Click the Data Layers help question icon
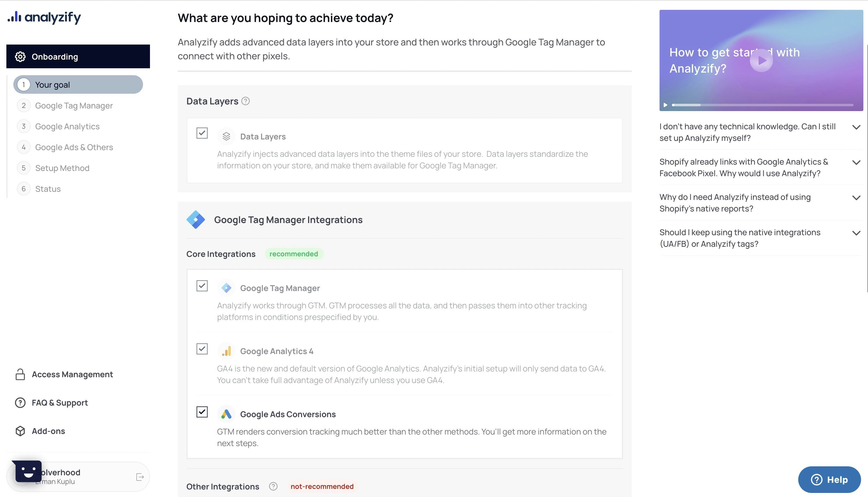This screenshot has width=868, height=497. tap(245, 101)
